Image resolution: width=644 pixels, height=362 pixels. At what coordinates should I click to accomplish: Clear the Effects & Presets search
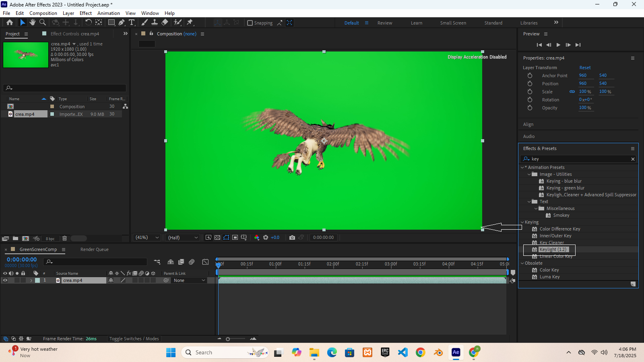click(x=633, y=159)
